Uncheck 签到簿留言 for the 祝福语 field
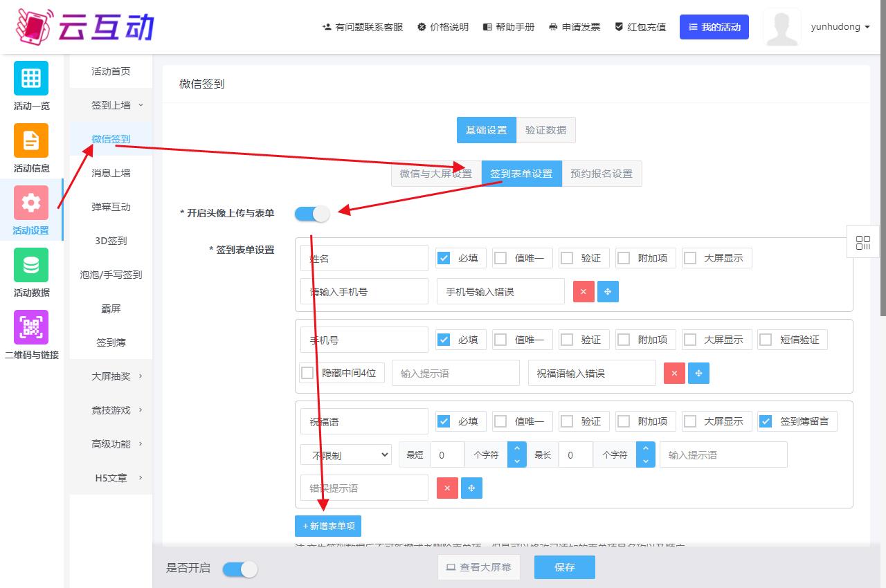The image size is (886, 588). (766, 421)
